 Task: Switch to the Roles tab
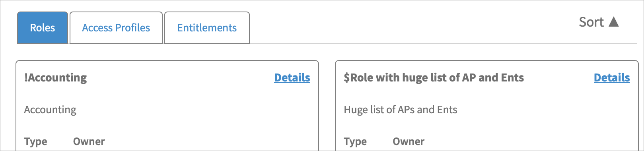coord(43,28)
